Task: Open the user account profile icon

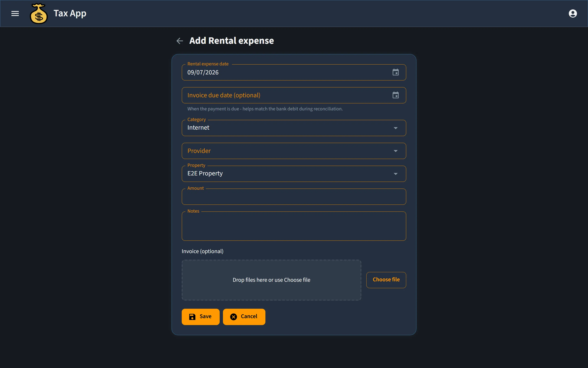Action: 573,13
